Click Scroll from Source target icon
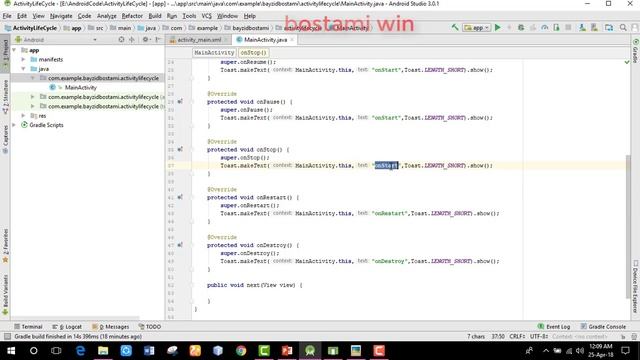This screenshot has width=640, height=360. [x=121, y=40]
